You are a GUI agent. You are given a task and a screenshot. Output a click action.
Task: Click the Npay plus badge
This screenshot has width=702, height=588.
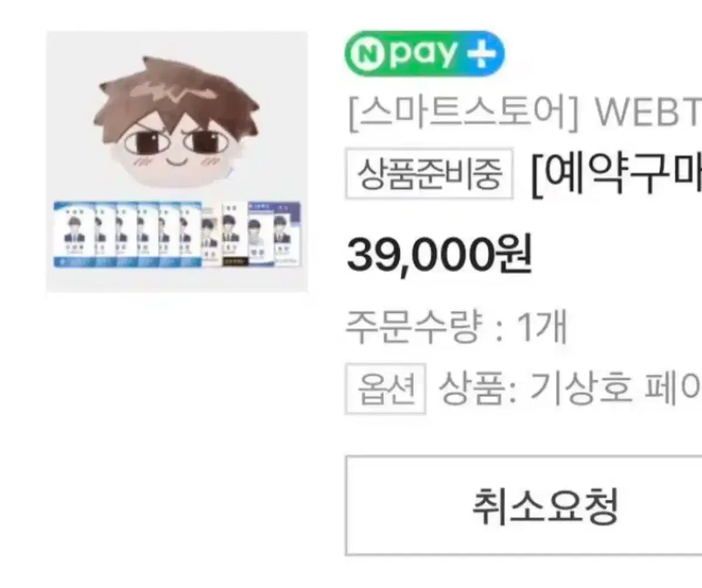pyautogui.click(x=424, y=54)
